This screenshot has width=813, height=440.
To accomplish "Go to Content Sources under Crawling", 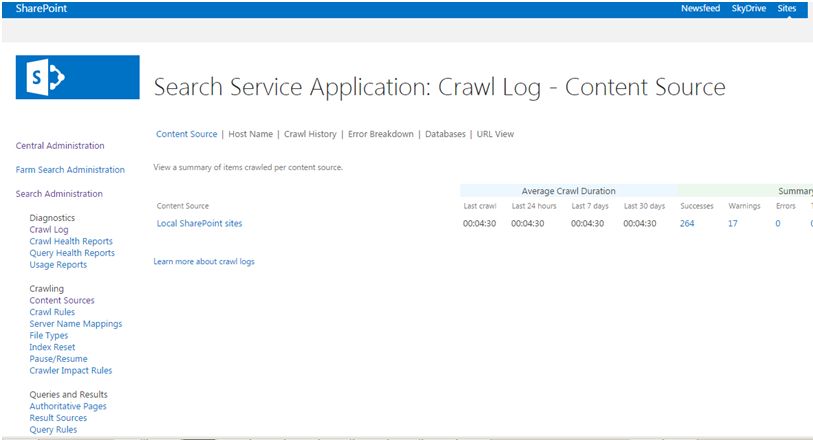I will [62, 300].
